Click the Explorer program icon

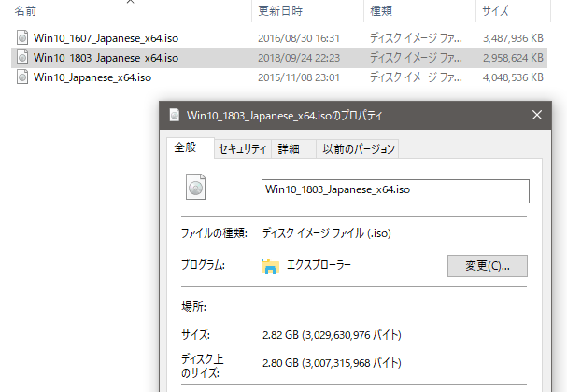point(270,266)
